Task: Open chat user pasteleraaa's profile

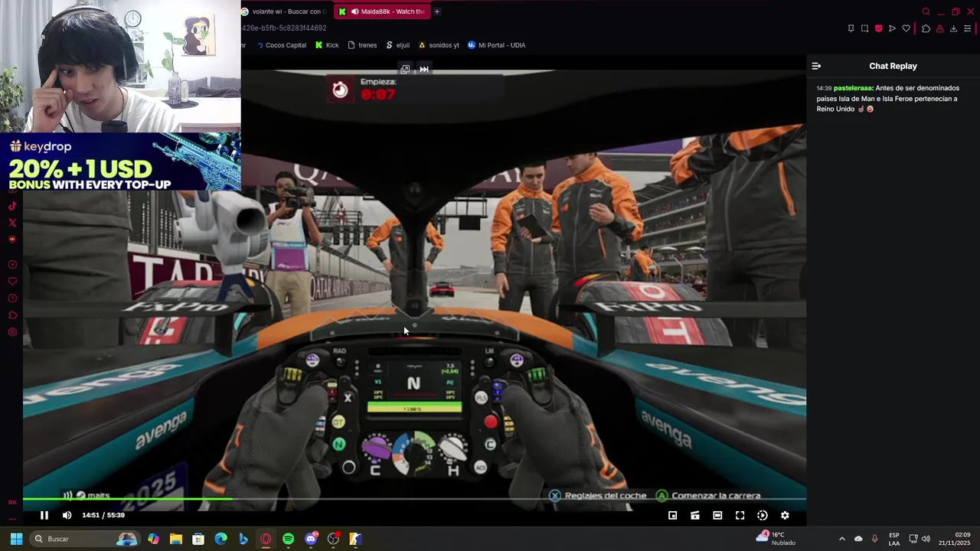Action: [x=853, y=88]
